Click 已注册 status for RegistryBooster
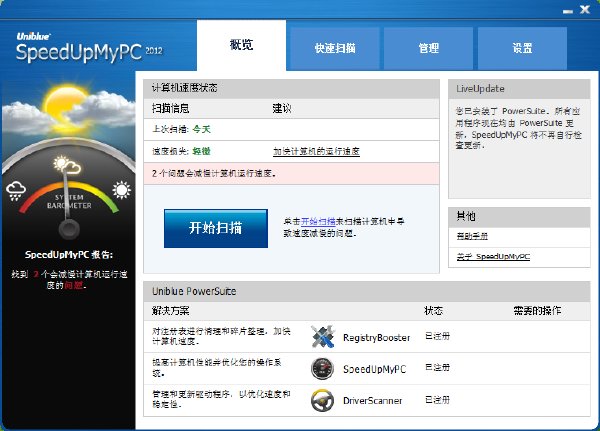 coord(437,336)
